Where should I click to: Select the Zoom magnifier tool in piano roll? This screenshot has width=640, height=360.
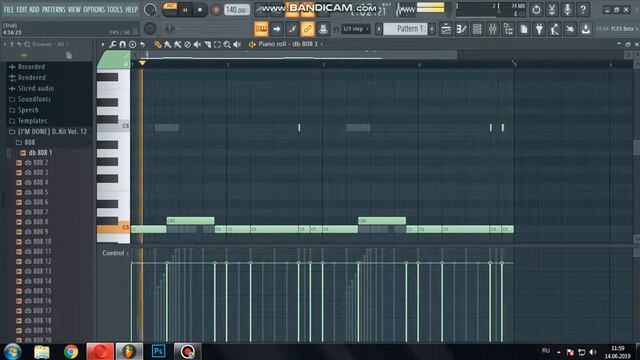pyautogui.click(x=227, y=44)
